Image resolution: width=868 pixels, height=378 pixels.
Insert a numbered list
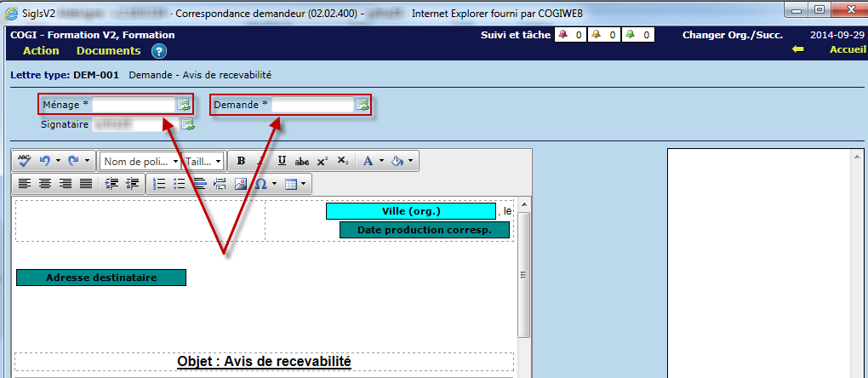159,183
